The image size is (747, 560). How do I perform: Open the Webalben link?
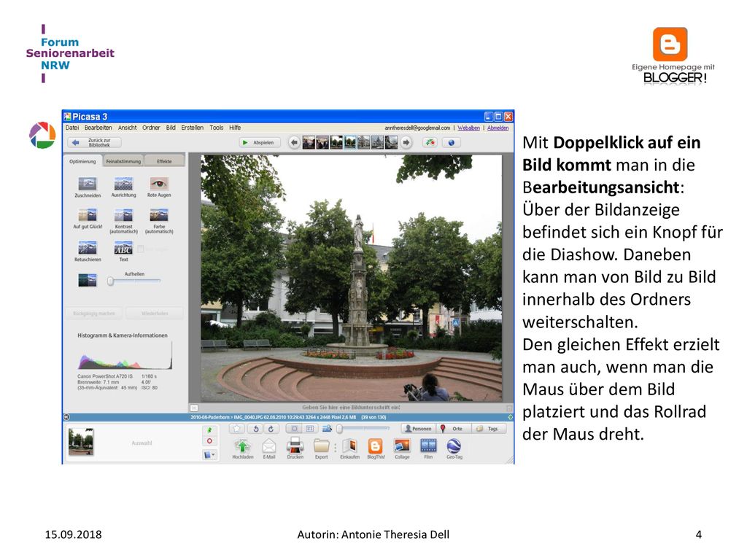pyautogui.click(x=469, y=128)
